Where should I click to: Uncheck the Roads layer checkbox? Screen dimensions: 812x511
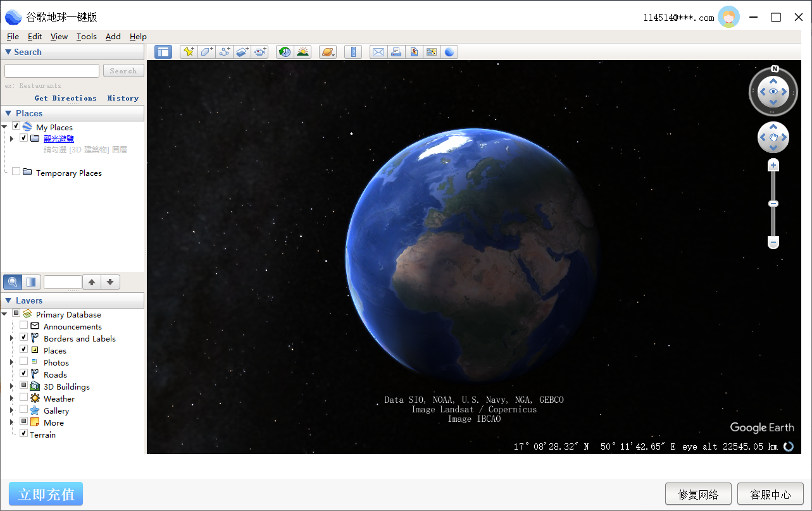(24, 373)
